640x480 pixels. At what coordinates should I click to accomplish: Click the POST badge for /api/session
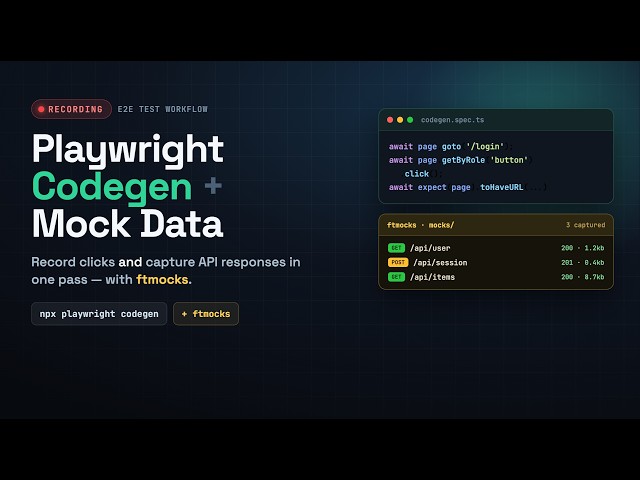[398, 262]
